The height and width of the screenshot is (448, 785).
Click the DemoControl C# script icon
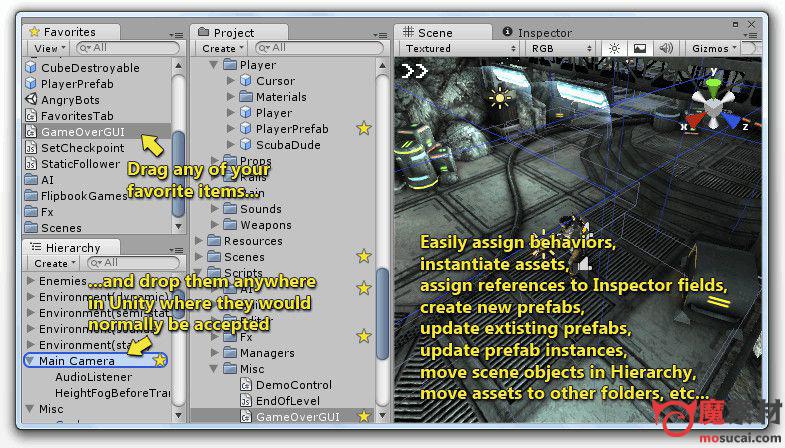coord(245,385)
